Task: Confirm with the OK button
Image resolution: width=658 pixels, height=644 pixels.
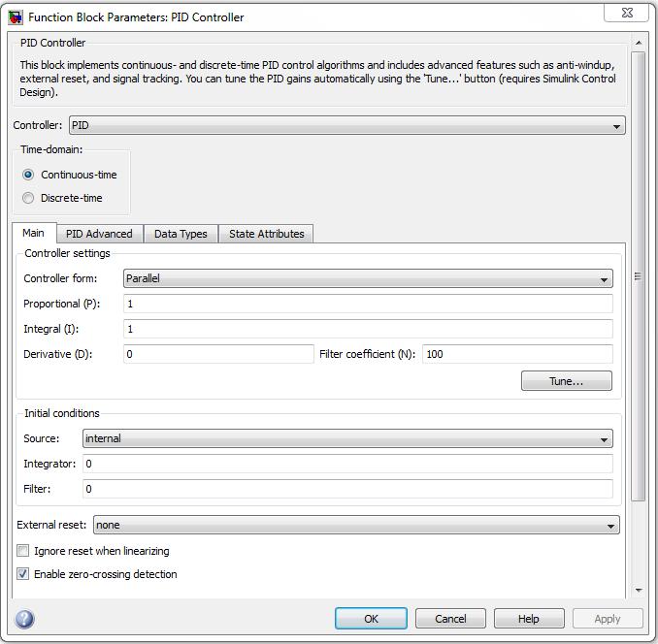Action: point(371,619)
